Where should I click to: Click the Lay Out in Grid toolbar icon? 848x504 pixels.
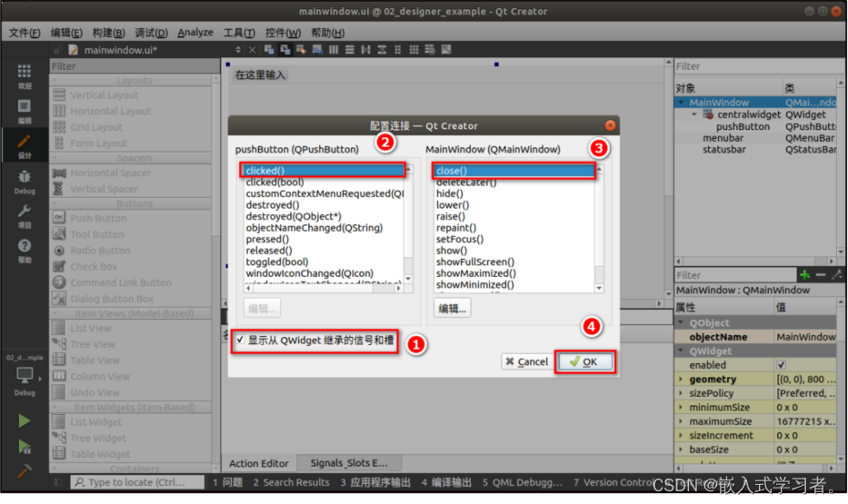pos(414,50)
